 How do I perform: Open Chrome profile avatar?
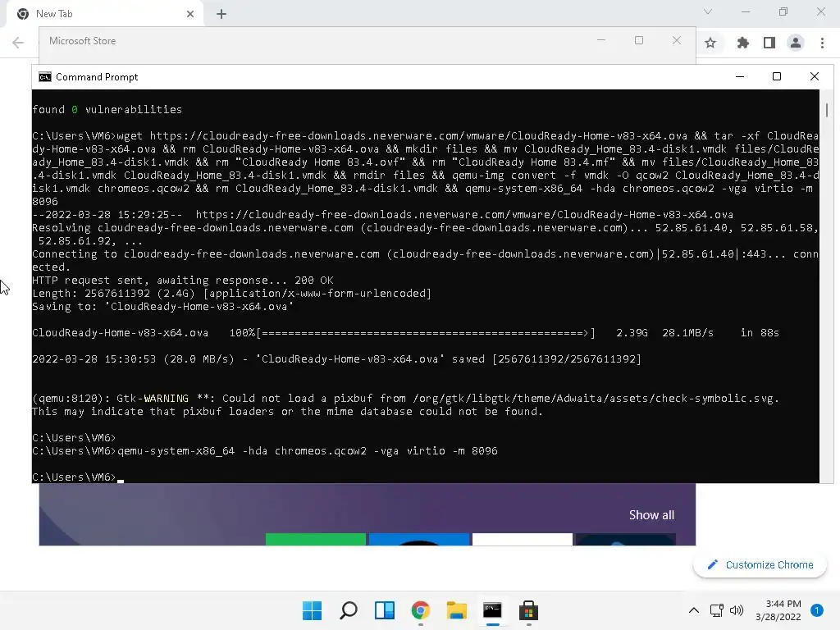pos(796,43)
